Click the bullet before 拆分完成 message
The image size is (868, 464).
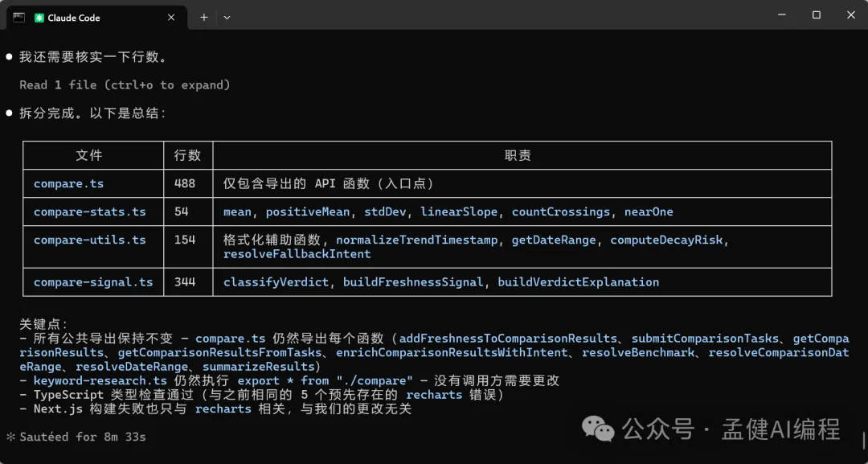click(x=10, y=113)
